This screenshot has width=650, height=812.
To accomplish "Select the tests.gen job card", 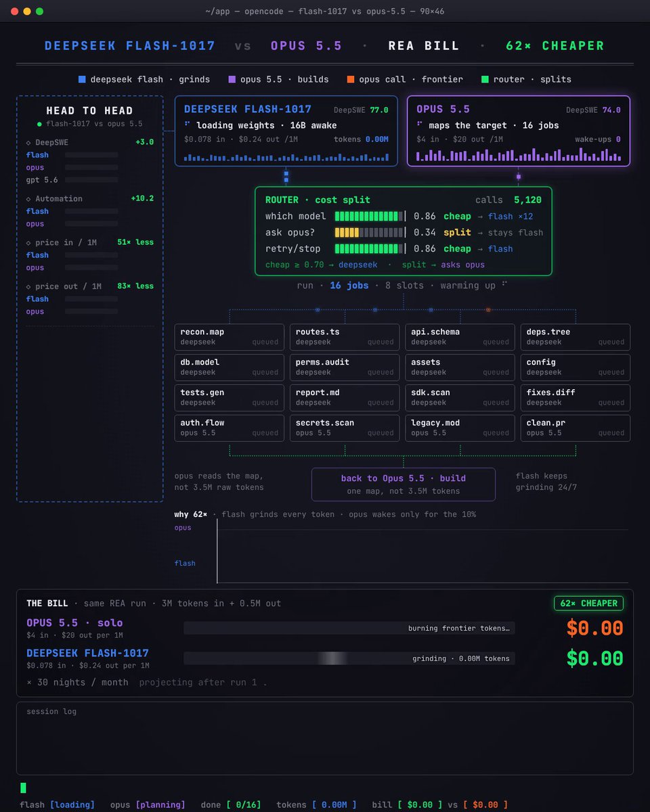I will click(230, 397).
